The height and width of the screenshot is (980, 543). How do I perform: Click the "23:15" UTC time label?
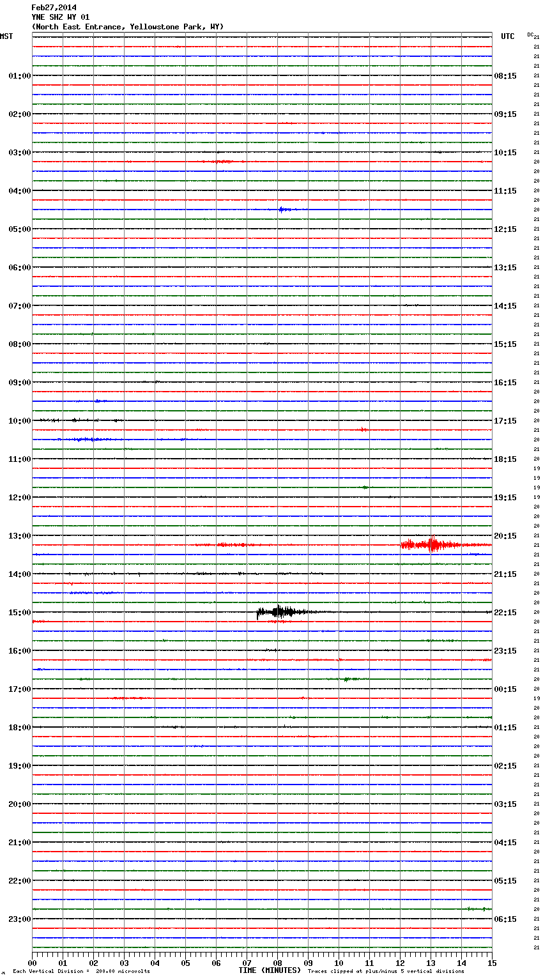click(x=505, y=651)
